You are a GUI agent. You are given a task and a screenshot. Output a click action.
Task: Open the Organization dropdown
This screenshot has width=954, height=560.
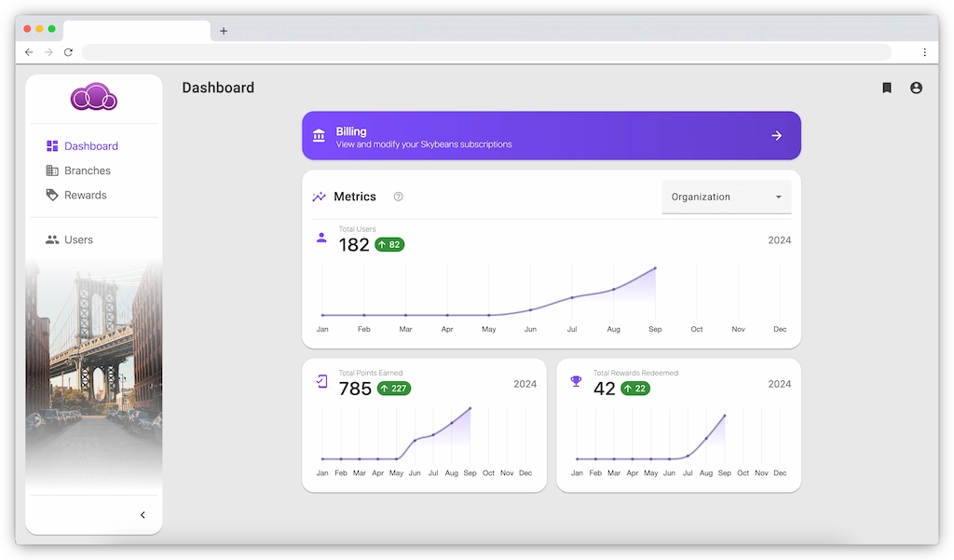tap(726, 197)
